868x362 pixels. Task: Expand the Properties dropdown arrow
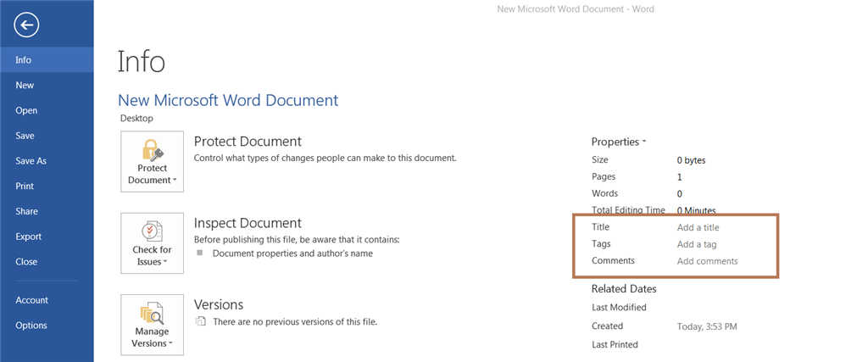[644, 142]
